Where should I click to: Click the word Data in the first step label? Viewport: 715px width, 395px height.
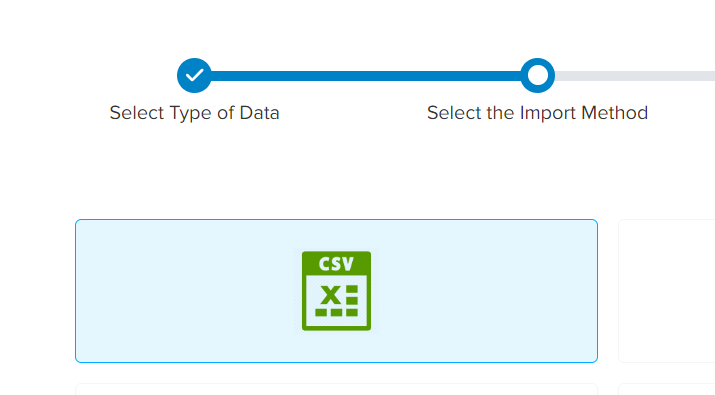[259, 113]
